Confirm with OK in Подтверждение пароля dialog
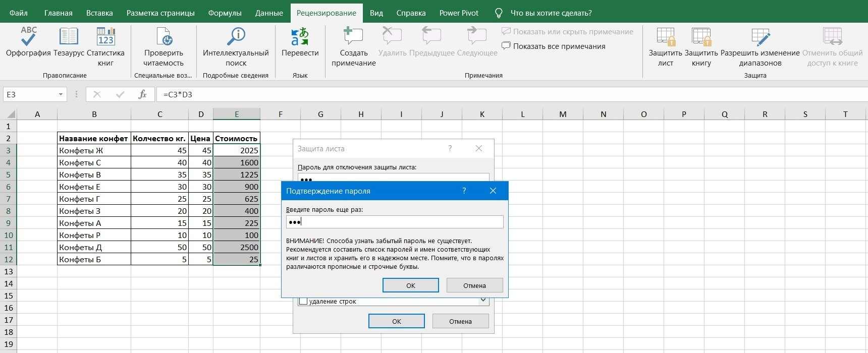 410,285
